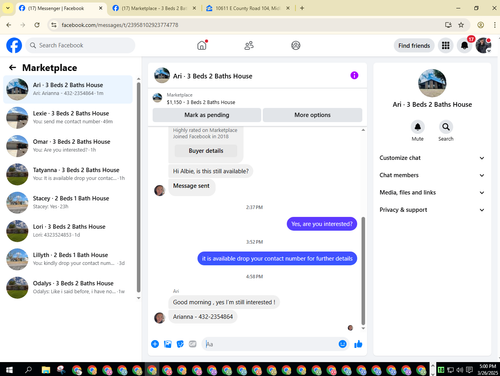Open Omar 3 Beds 2 Baths House chat
This screenshot has height=376, width=500.
tap(68, 146)
